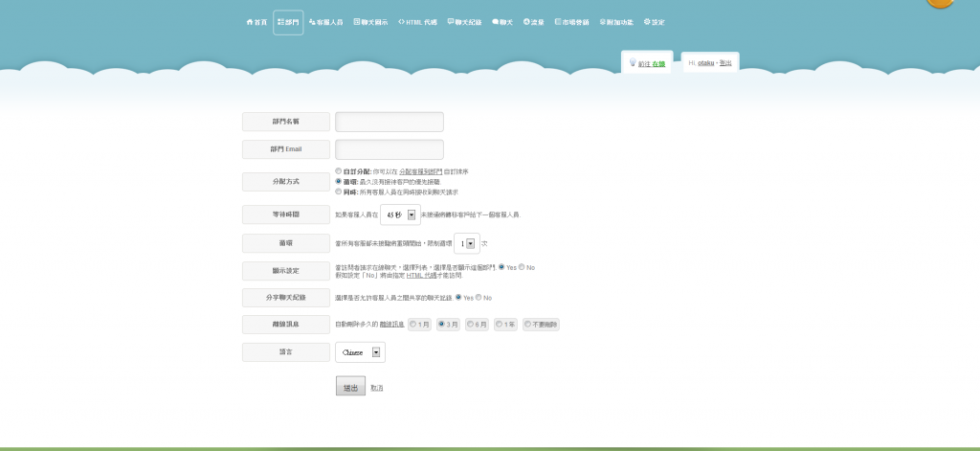Choose 6月 for offline message deletion

tap(470, 324)
